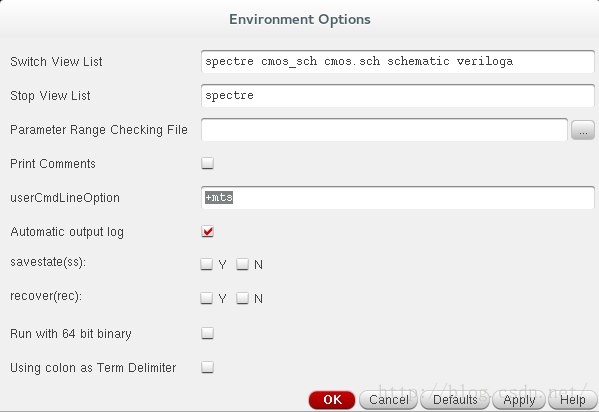
Task: Click the Environment Options title bar
Action: pos(300,19)
